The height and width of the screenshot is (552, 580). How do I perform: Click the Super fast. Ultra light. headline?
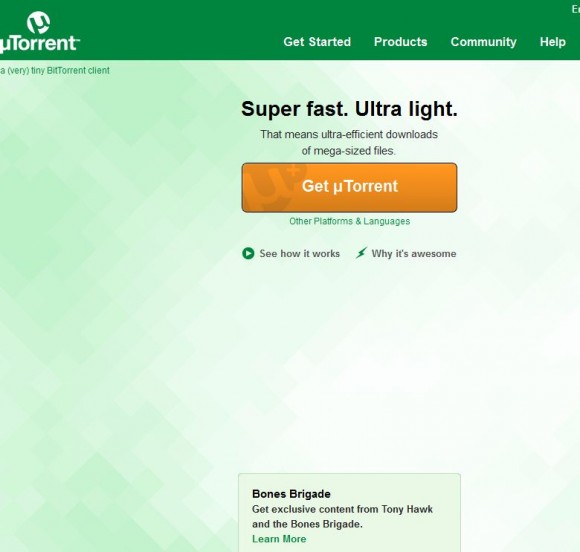pyautogui.click(x=350, y=110)
